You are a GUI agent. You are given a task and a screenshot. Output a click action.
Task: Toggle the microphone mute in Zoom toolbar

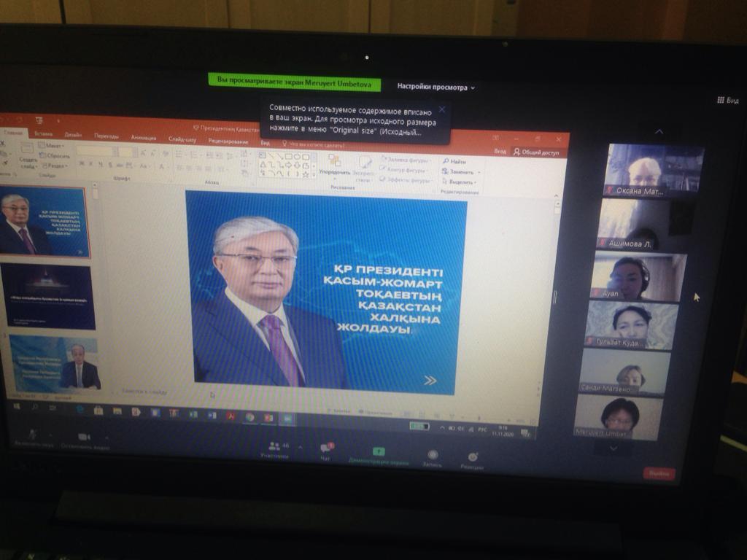33,435
